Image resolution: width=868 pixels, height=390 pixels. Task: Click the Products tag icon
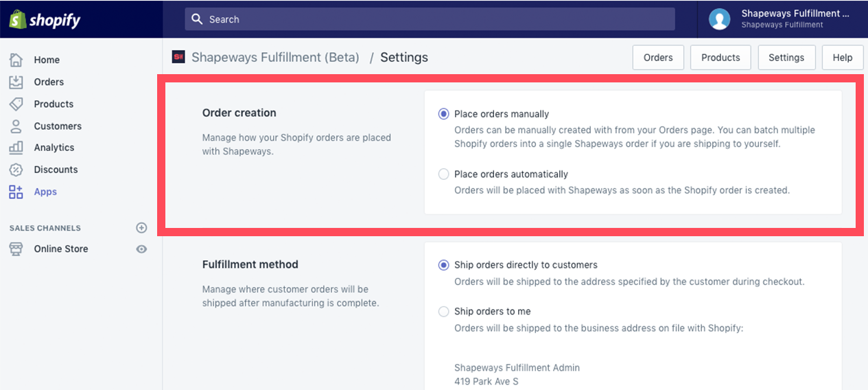pos(16,104)
